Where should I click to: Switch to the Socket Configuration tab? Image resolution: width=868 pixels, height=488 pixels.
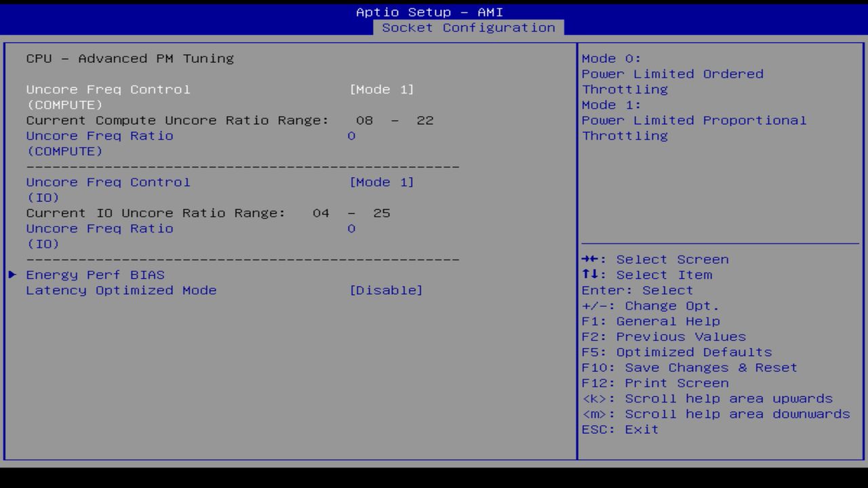[x=469, y=28]
